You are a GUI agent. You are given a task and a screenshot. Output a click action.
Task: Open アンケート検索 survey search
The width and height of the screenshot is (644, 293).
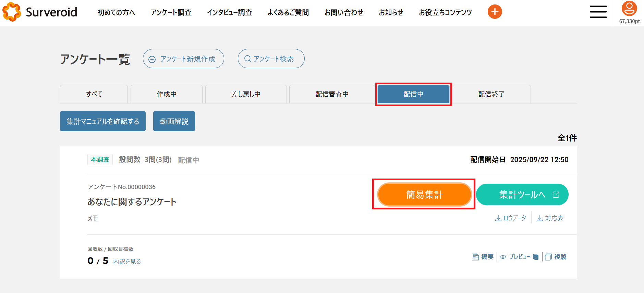click(x=271, y=59)
